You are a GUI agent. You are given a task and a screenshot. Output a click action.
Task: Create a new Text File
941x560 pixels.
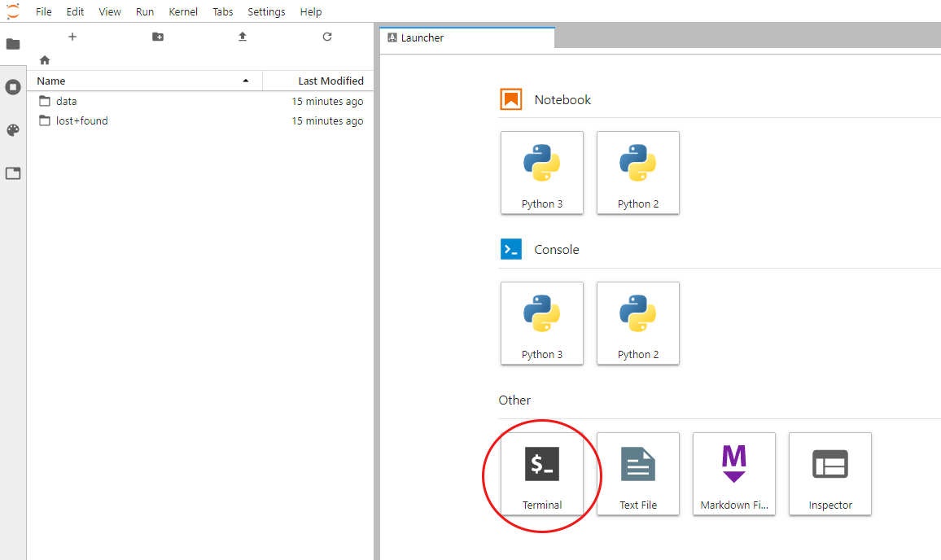click(638, 473)
